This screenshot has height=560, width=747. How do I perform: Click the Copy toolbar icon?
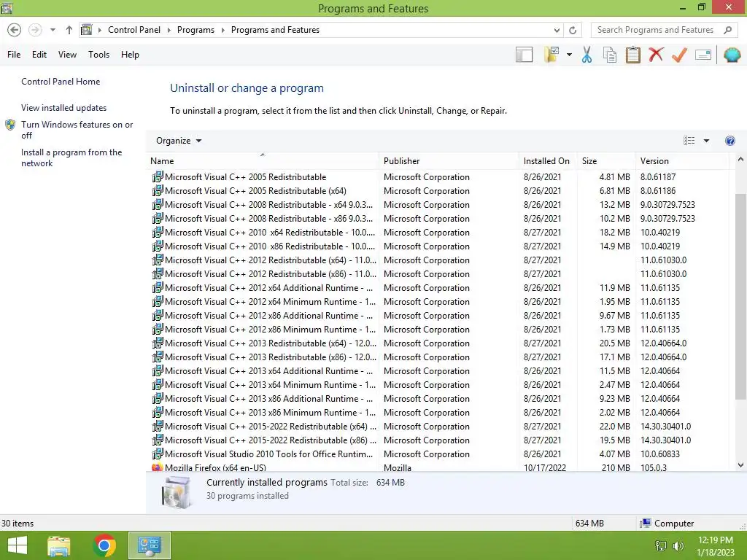tap(610, 55)
